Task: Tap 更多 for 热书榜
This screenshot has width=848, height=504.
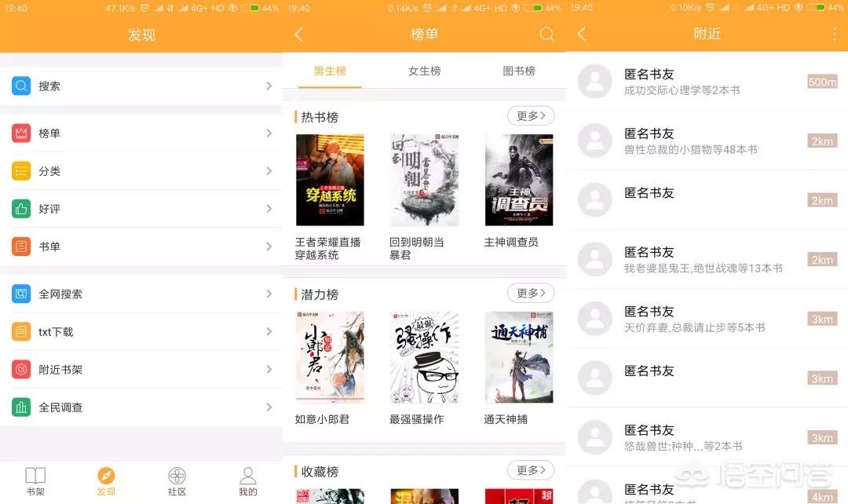Action: (531, 115)
